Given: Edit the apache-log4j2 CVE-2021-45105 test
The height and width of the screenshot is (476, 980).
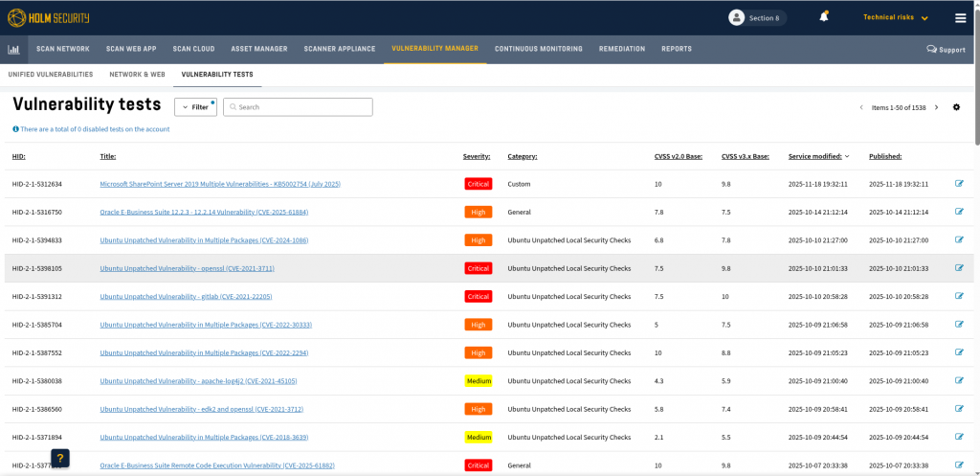Looking at the screenshot, I should coord(959,380).
